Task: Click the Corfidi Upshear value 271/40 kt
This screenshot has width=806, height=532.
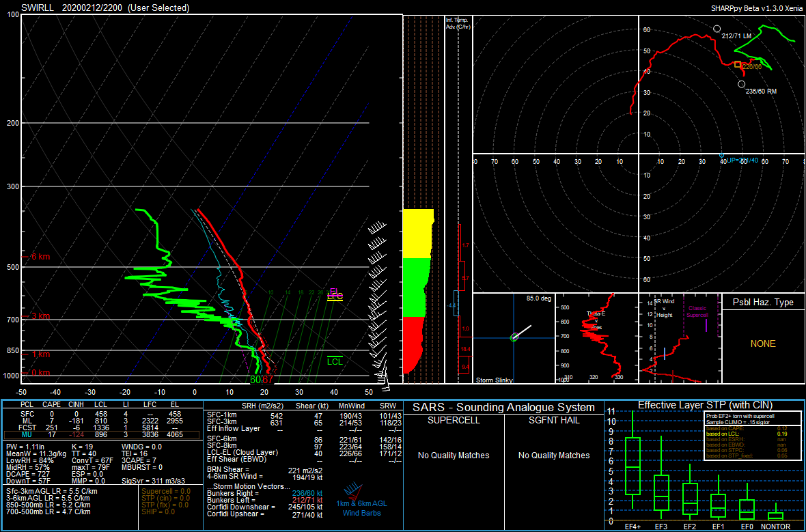Action: (x=307, y=514)
